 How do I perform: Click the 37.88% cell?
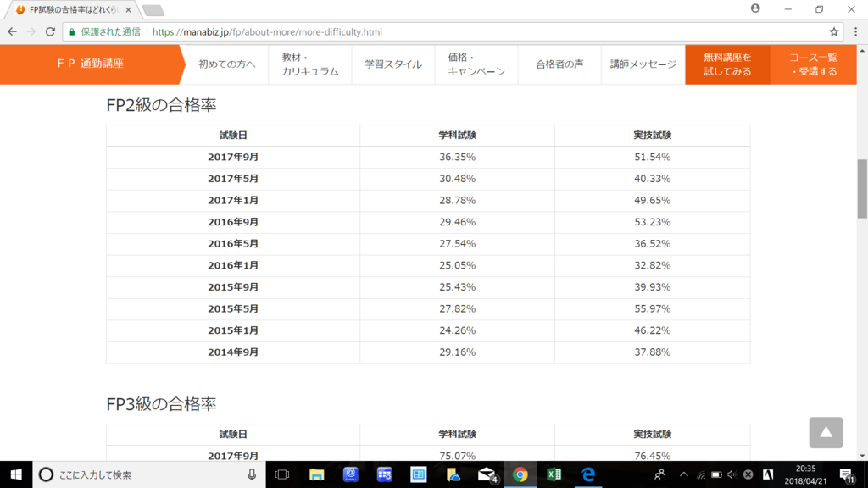pyautogui.click(x=652, y=352)
